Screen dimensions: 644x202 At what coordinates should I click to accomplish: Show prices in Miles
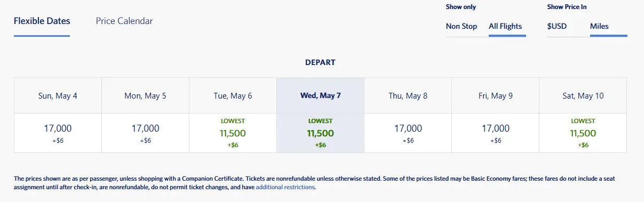point(599,26)
